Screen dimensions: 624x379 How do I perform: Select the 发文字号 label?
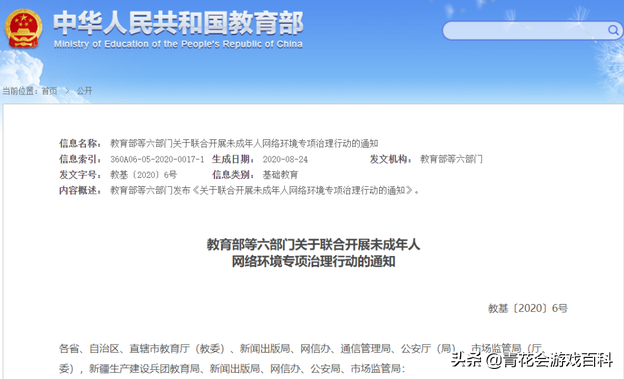[x=80, y=175]
